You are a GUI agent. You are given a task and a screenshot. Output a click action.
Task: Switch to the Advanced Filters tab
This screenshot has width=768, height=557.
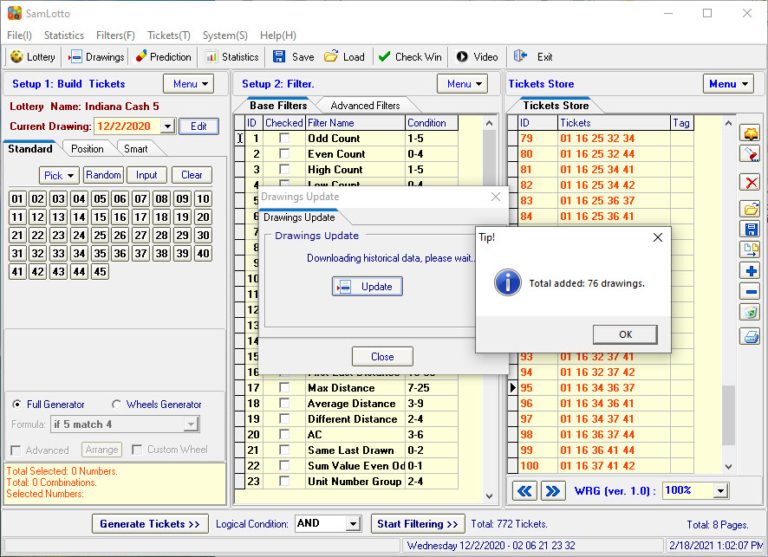point(365,105)
